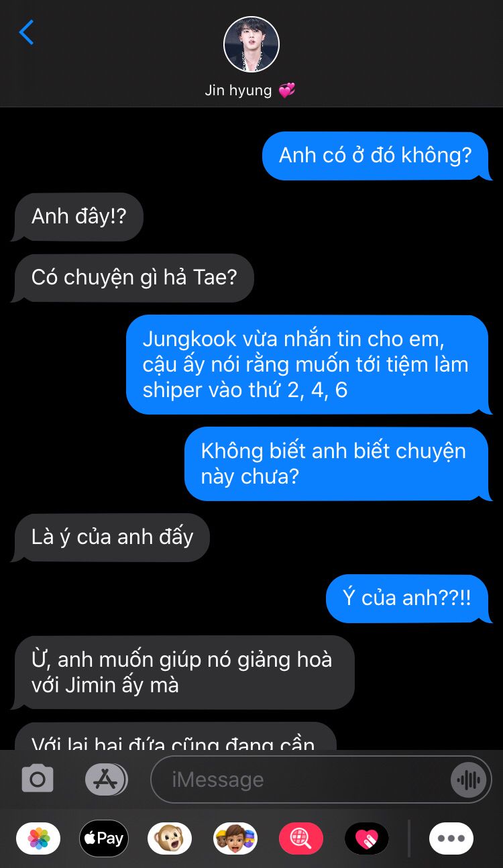This screenshot has width=503, height=868.
Task: Select the message about Jungkook wanting shipper job
Action: [306, 364]
